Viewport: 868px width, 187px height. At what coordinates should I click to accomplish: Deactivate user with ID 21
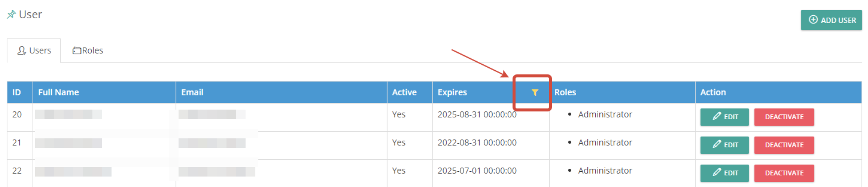point(784,145)
